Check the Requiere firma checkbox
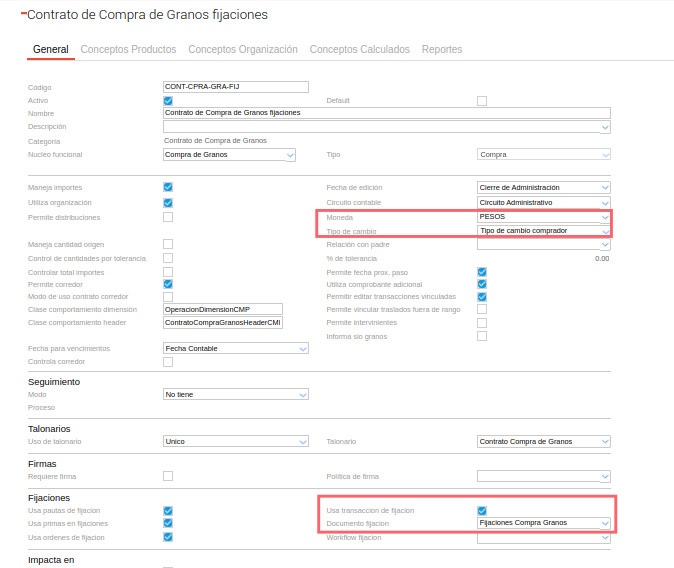The height and width of the screenshot is (568, 674). click(x=168, y=476)
